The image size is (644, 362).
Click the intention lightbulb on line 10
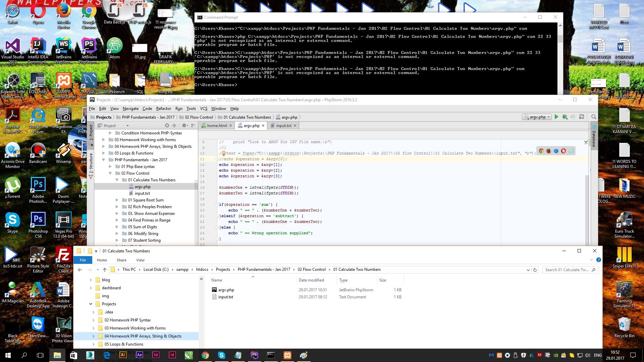pyautogui.click(x=223, y=153)
